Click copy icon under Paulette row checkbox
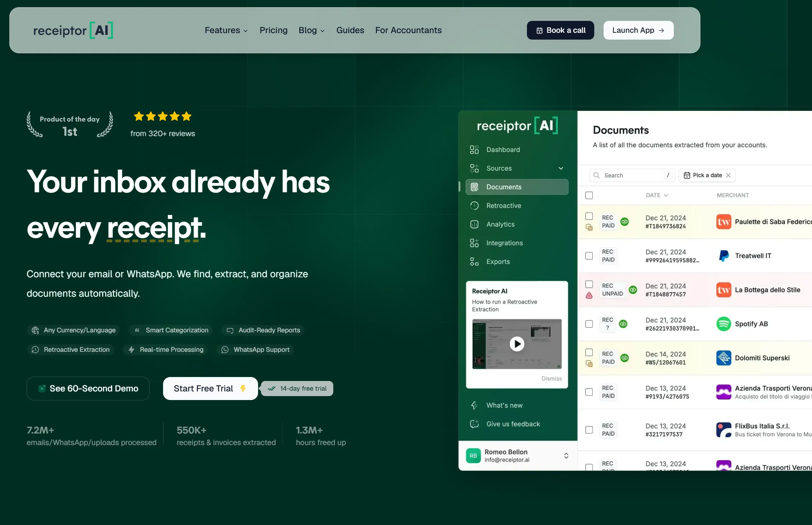Screen dimensions: 812x525 [x=589, y=228]
